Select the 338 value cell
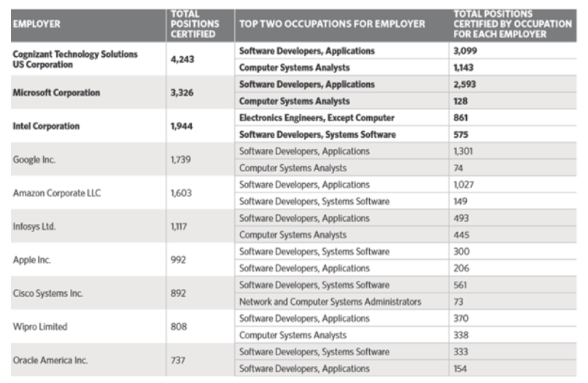Screen dimensions: 588x383 click(x=513, y=335)
